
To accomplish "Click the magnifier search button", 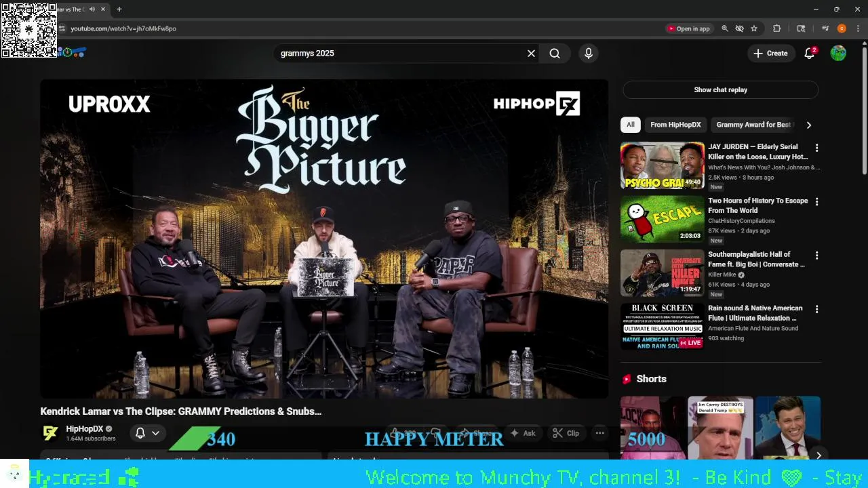I will coord(555,54).
